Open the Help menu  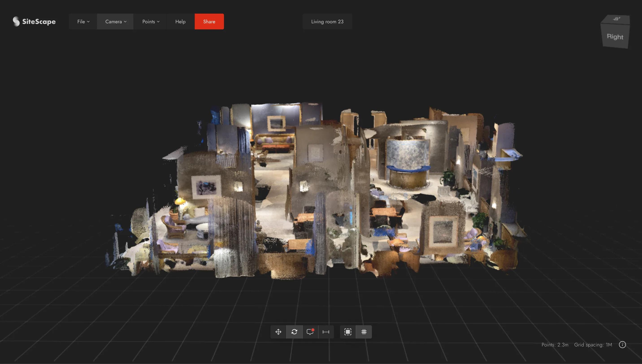click(180, 22)
